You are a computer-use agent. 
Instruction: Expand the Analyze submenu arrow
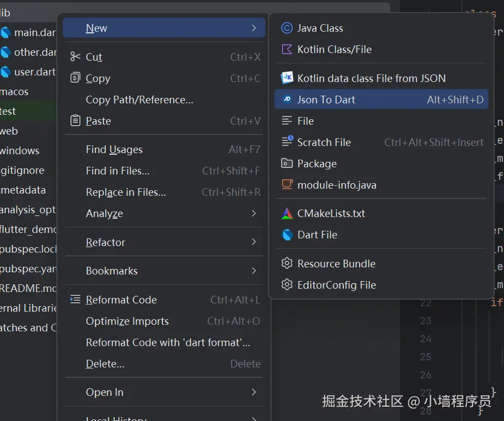pos(254,213)
